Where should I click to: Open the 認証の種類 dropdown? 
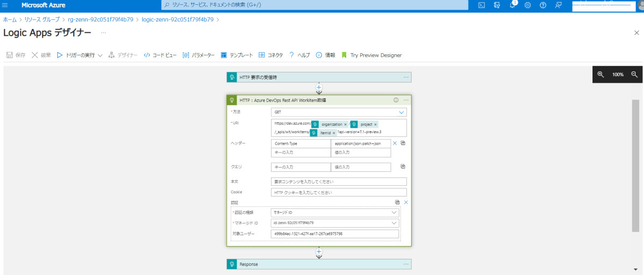coord(335,212)
